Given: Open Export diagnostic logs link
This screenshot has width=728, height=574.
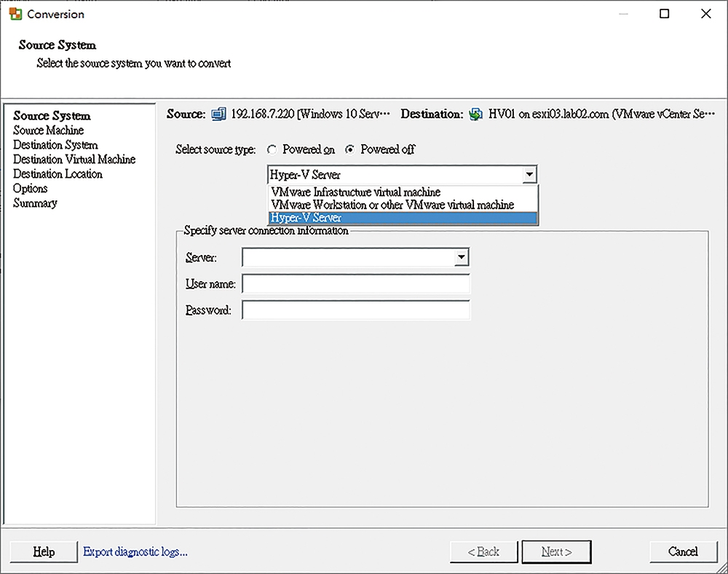Looking at the screenshot, I should (x=135, y=551).
